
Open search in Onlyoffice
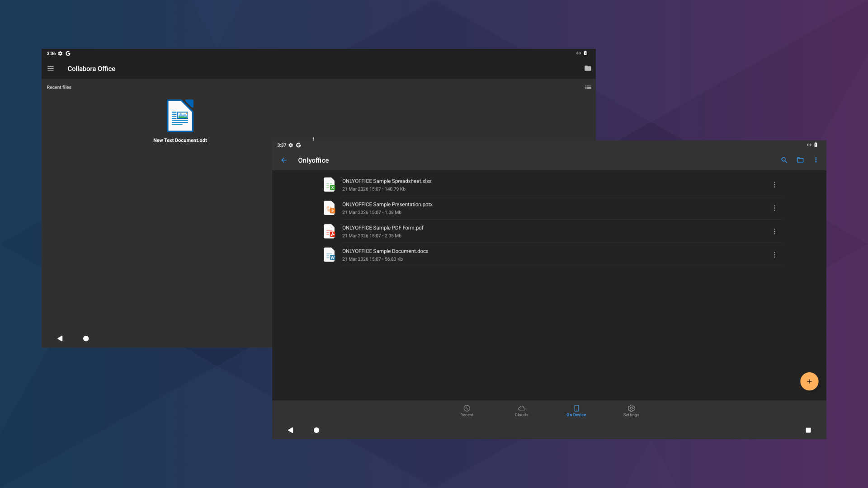tap(784, 160)
